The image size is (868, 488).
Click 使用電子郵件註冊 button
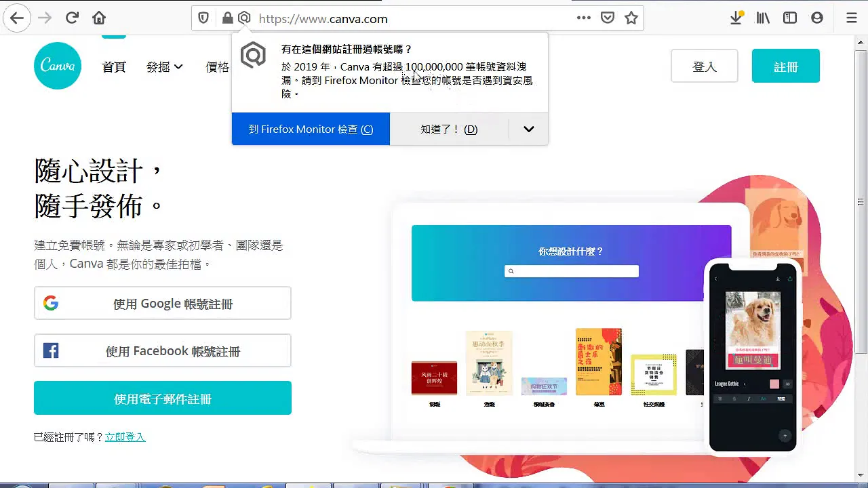tap(163, 398)
